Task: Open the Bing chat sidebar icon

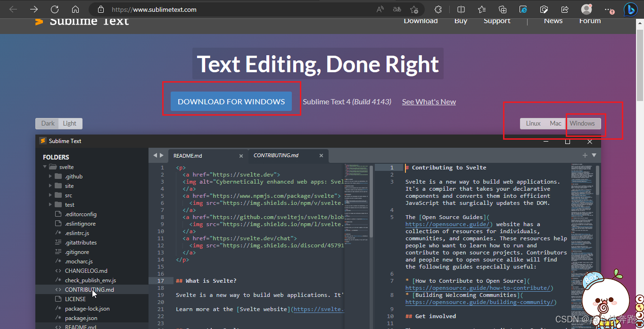Action: [630, 9]
